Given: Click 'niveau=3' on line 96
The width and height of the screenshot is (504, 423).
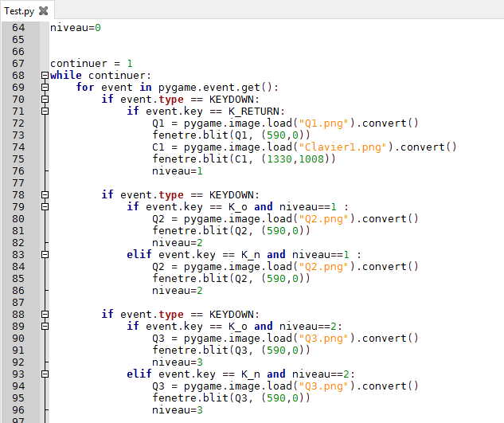Looking at the screenshot, I should (177, 409).
